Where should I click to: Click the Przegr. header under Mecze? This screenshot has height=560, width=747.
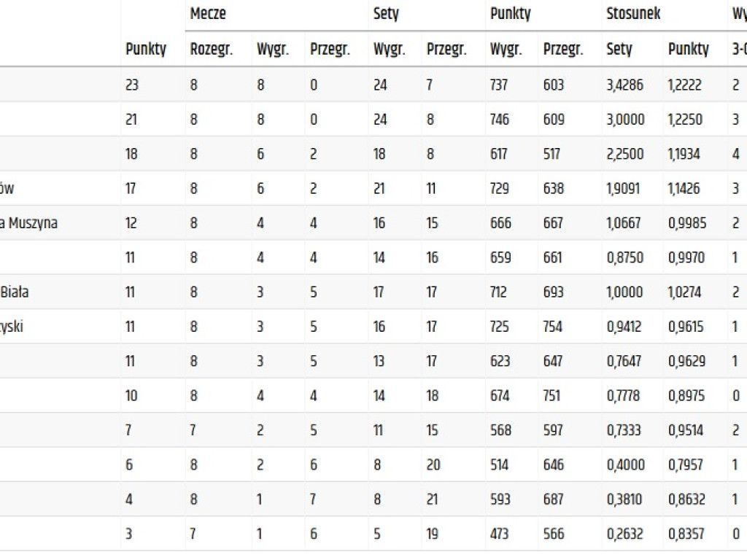point(330,49)
